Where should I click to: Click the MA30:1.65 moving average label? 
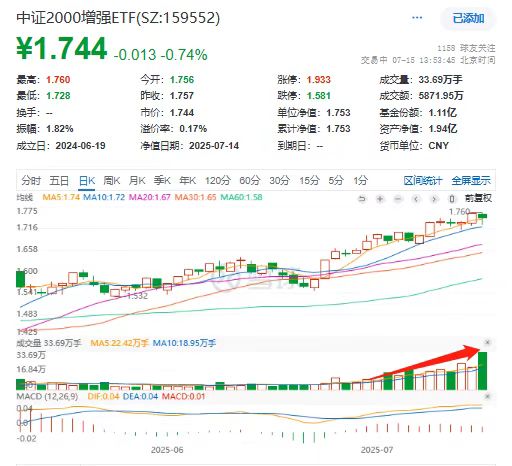tap(195, 197)
